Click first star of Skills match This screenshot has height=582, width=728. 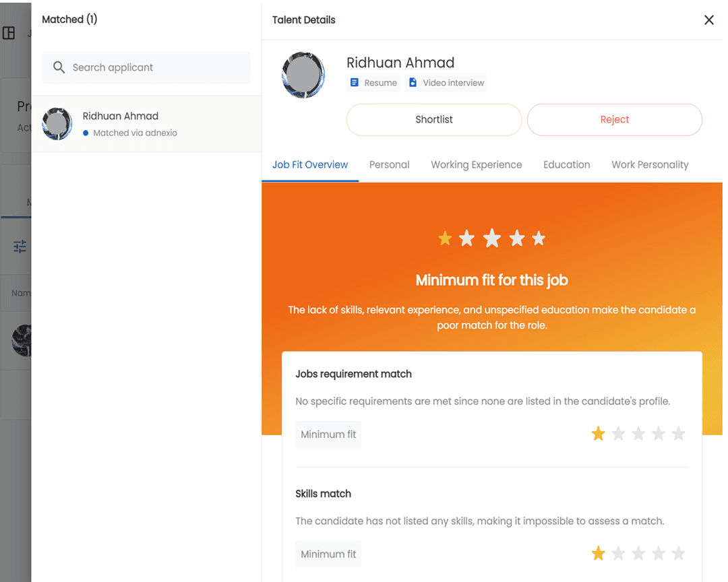(598, 554)
